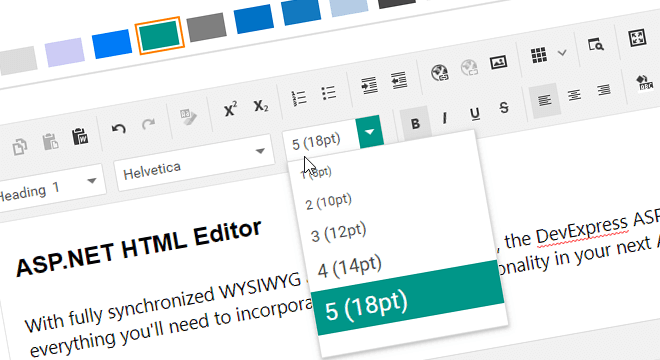Image resolution: width=660 pixels, height=360 pixels.
Task: Click the font size field showing 5 (18pt)
Action: [x=321, y=140]
